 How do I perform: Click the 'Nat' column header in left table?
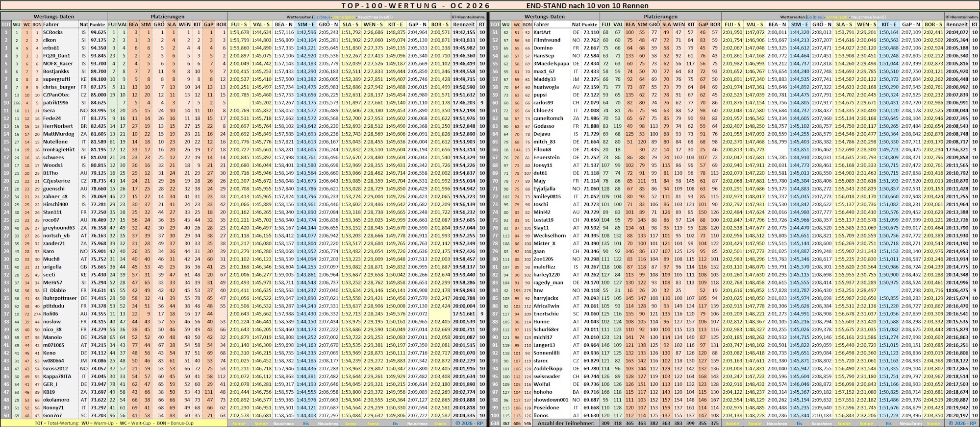(x=84, y=24)
